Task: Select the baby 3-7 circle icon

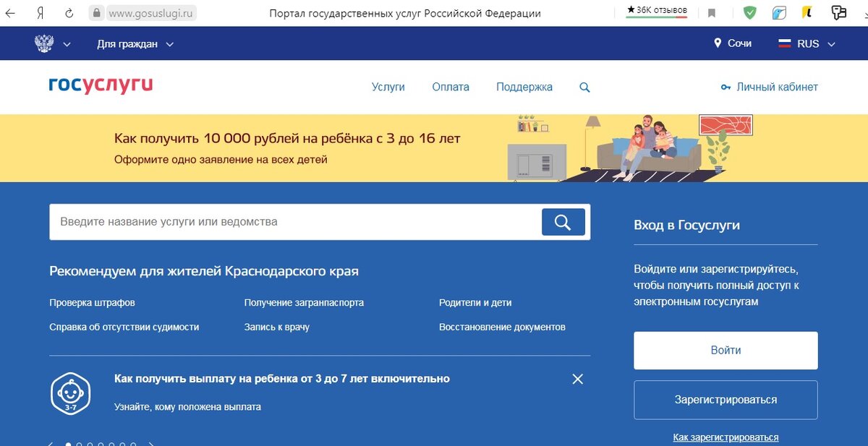Action: 70,393
